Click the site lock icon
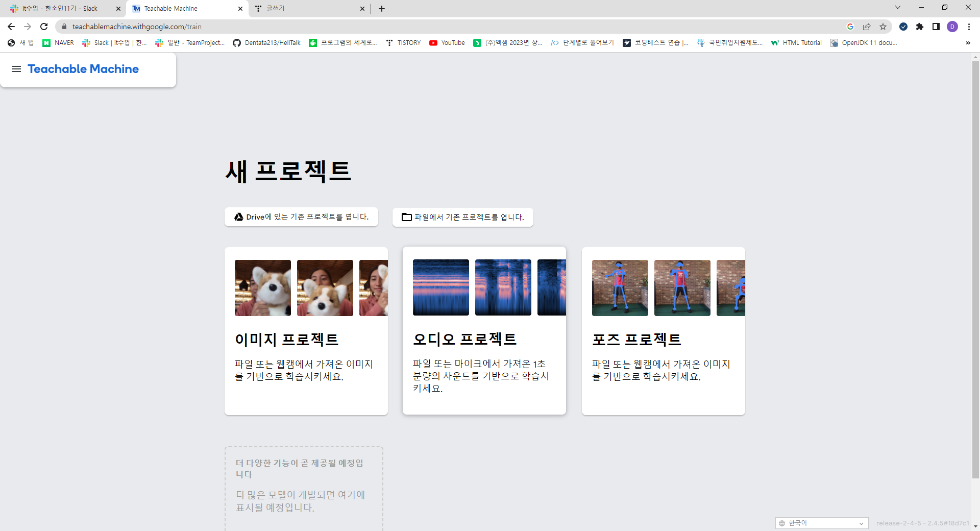Screen dimensions: 980x531 (64, 27)
